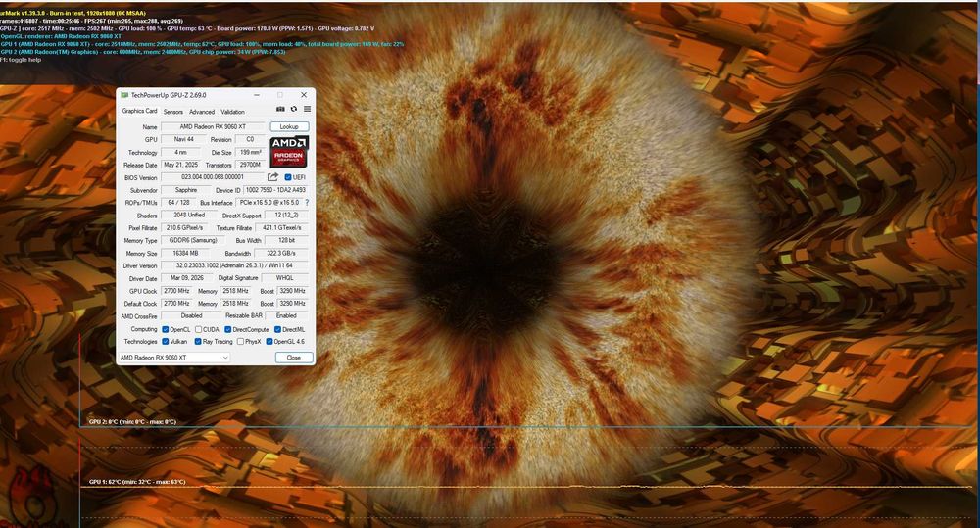Click the Technology value 4 nm
This screenshot has height=528, width=980.
180,152
